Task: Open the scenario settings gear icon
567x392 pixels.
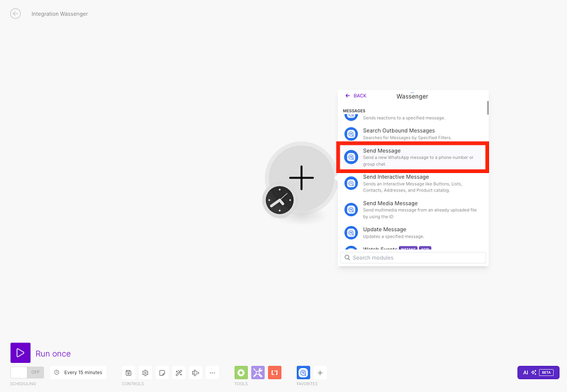Action: (145, 372)
